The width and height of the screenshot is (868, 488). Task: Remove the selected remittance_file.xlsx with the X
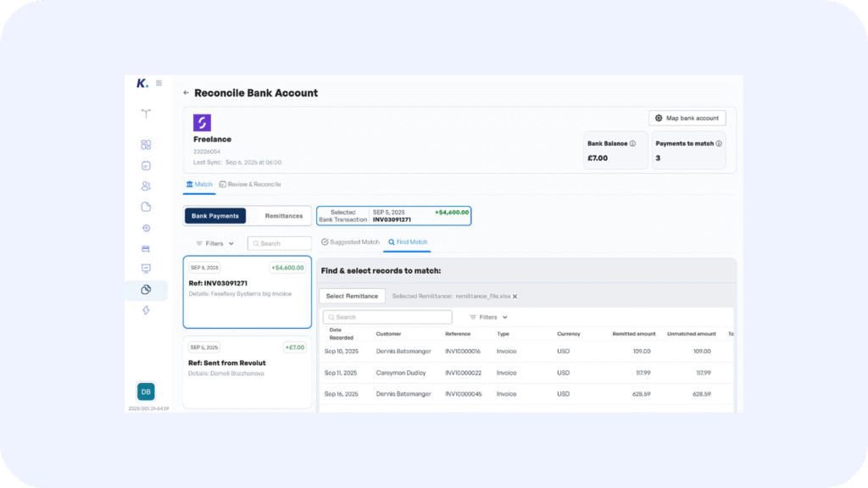(x=515, y=297)
